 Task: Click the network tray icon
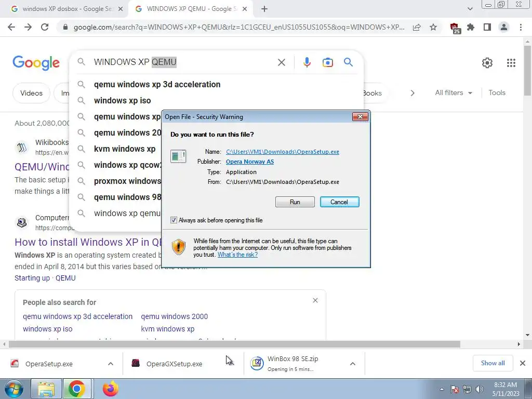467,389
